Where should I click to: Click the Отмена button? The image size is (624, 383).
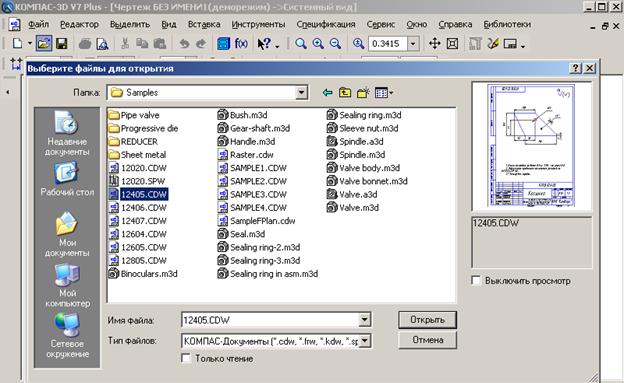[427, 340]
